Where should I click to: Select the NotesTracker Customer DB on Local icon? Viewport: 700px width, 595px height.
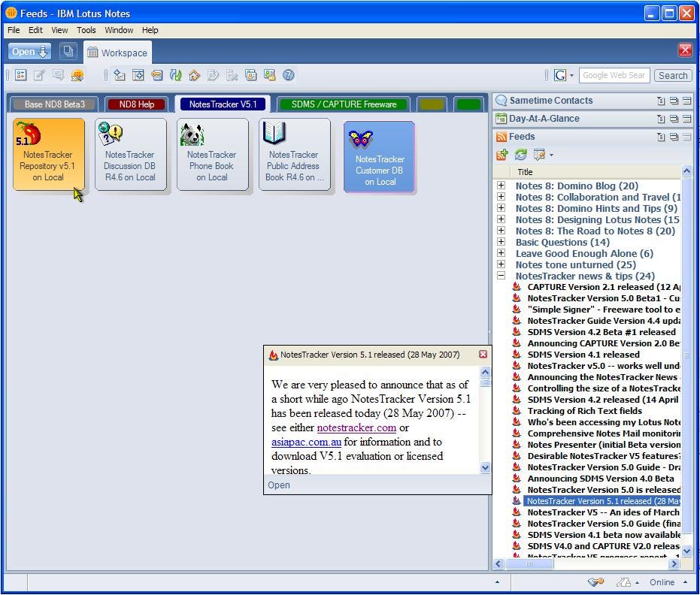pyautogui.click(x=380, y=157)
